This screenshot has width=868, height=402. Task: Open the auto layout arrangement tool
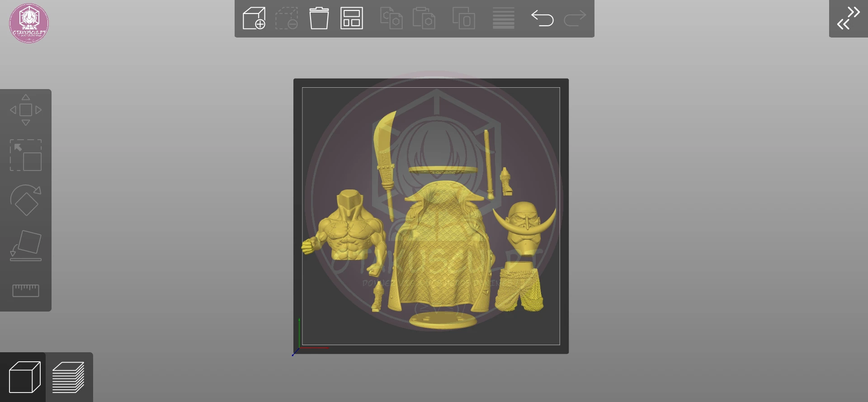352,19
